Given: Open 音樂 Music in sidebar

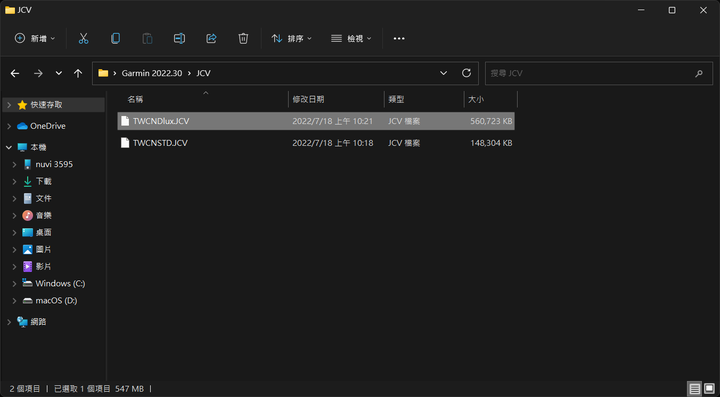Looking at the screenshot, I should point(44,215).
